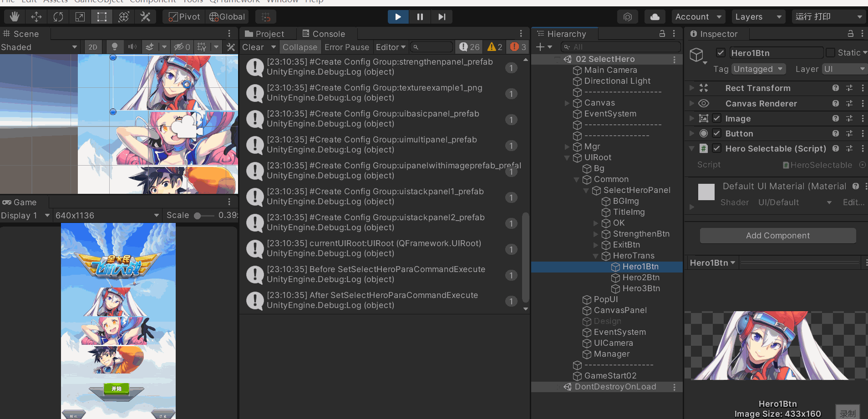Click the Pause button
Viewport: 868px width, 419px height.
click(420, 17)
